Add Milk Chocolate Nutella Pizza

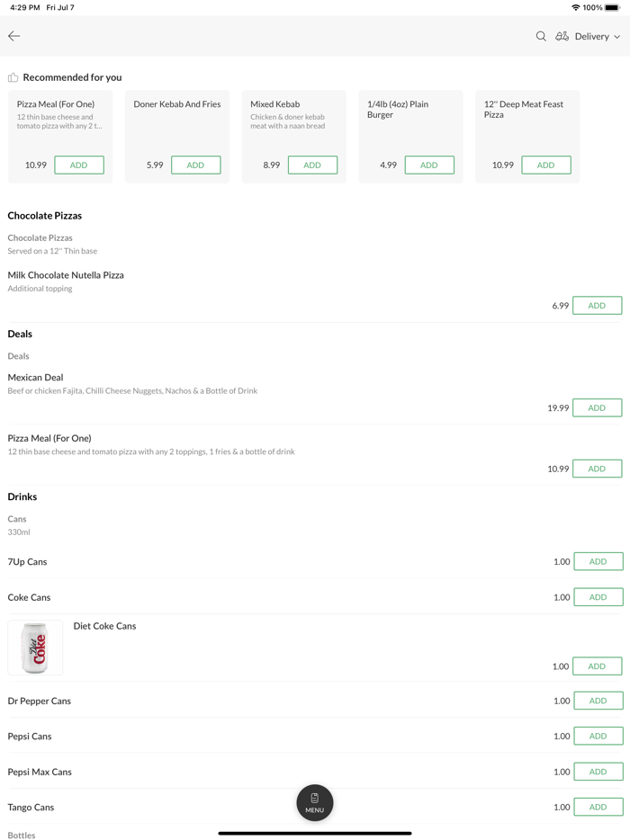(597, 306)
